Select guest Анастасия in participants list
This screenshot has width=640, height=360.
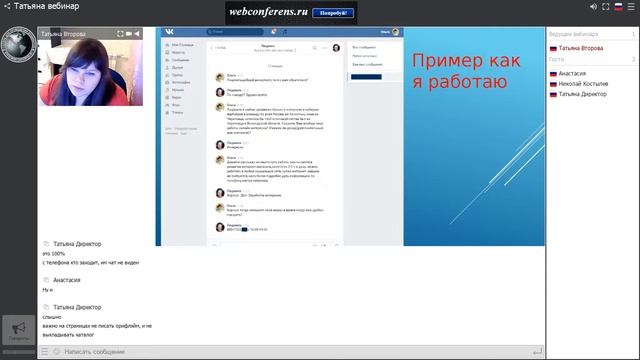[572, 73]
